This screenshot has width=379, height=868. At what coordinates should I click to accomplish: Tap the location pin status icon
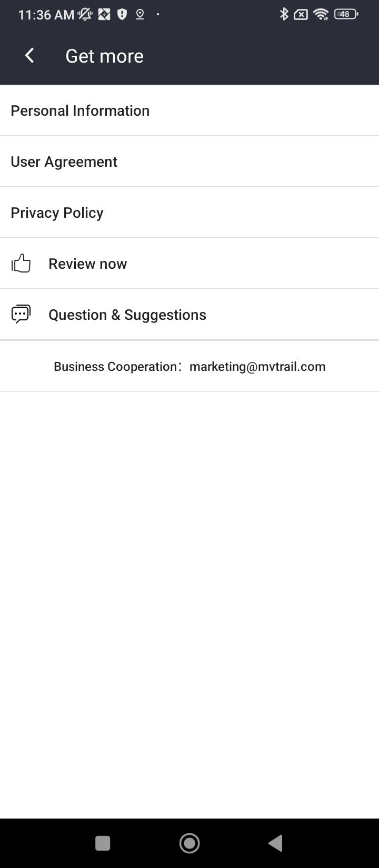tap(140, 14)
